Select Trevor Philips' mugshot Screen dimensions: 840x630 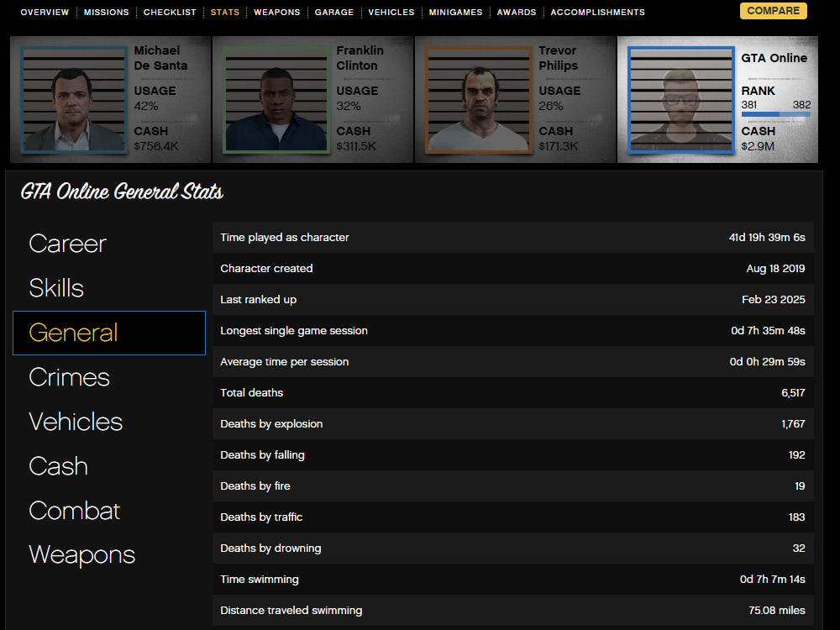click(x=479, y=100)
